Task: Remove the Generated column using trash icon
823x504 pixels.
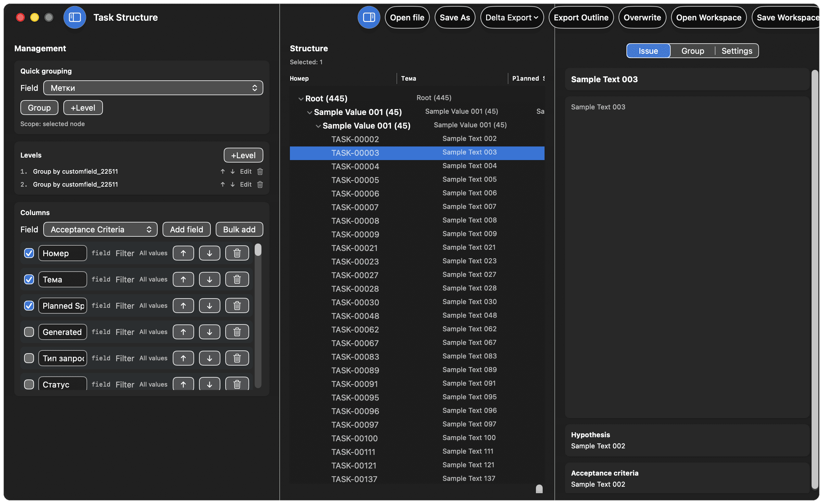Action: click(x=237, y=332)
